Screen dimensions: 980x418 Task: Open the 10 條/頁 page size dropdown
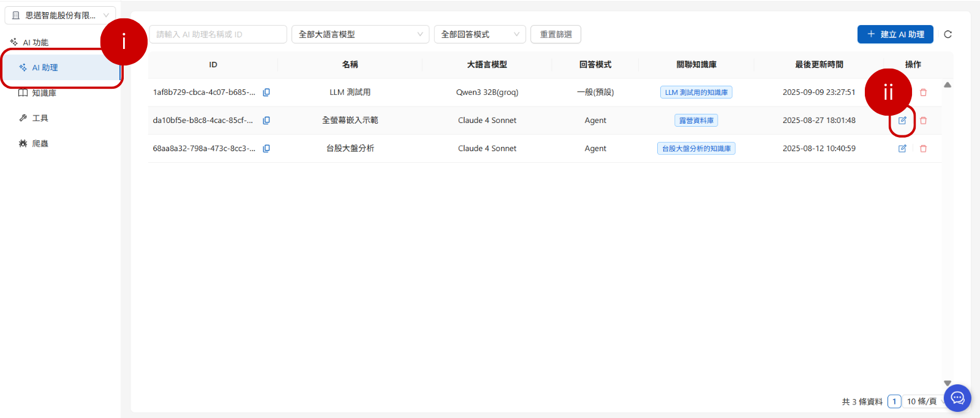(x=923, y=401)
